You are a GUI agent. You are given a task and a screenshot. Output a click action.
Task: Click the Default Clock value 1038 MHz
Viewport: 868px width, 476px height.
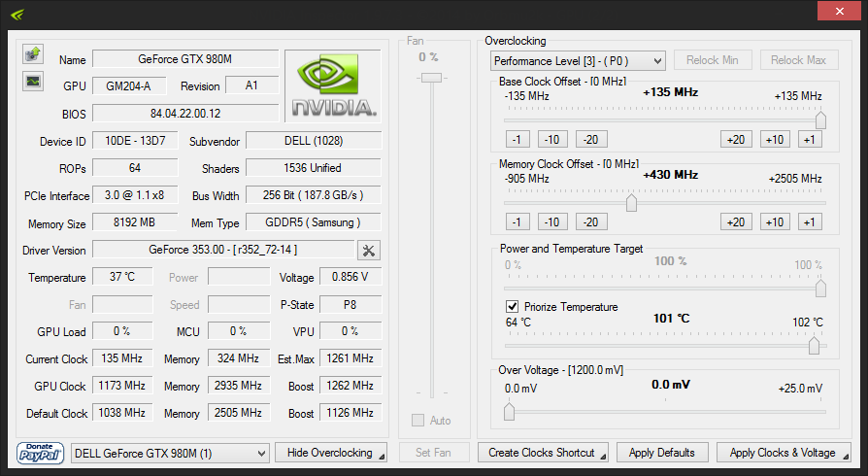122,413
